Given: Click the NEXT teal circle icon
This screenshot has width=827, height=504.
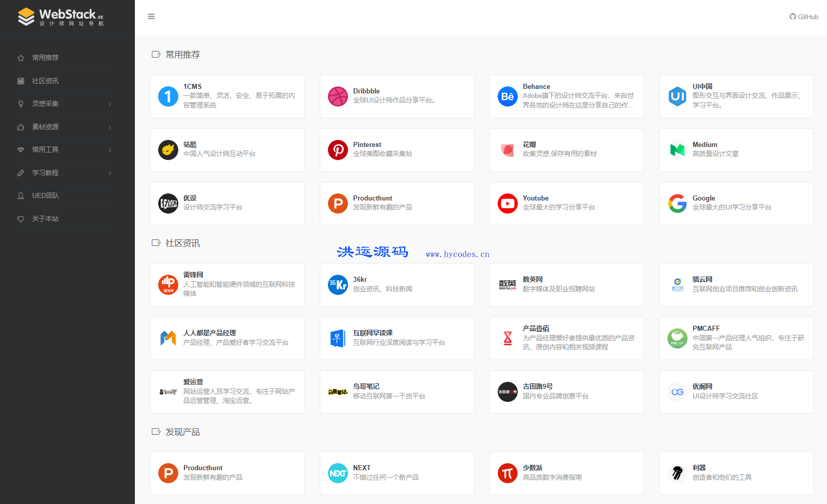Looking at the screenshot, I should (x=338, y=473).
